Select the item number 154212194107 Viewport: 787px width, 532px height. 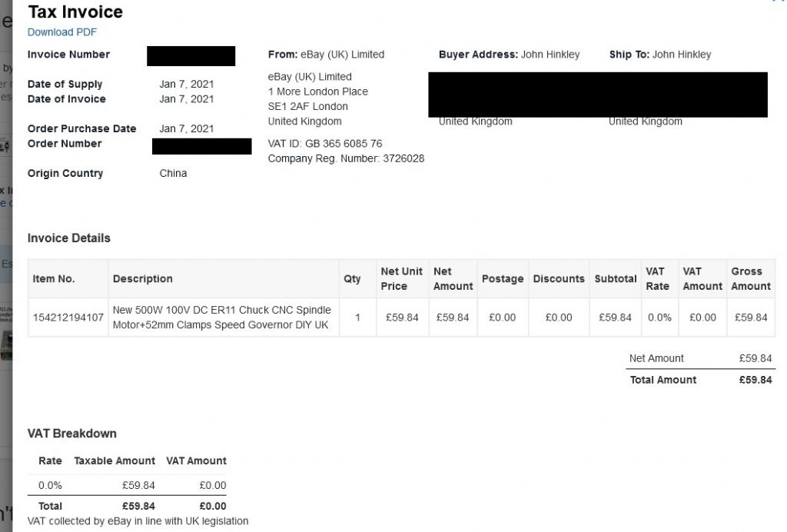68,318
